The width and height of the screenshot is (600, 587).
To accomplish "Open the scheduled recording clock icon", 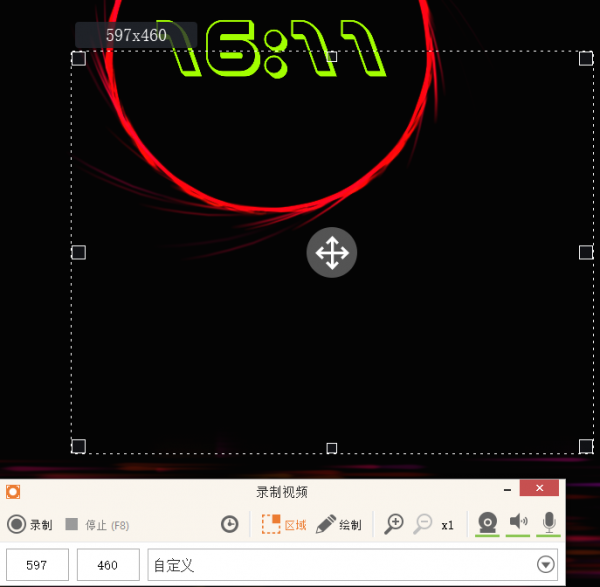I will point(230,524).
